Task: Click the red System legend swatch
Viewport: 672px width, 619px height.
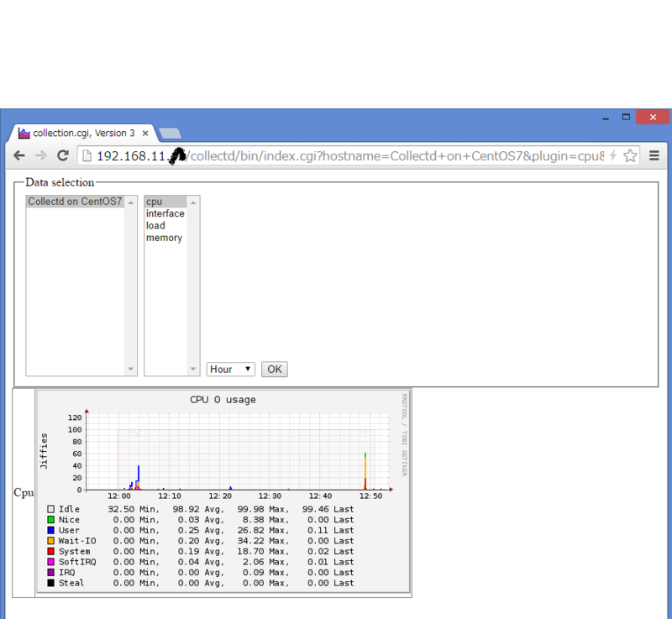Action: [50, 551]
